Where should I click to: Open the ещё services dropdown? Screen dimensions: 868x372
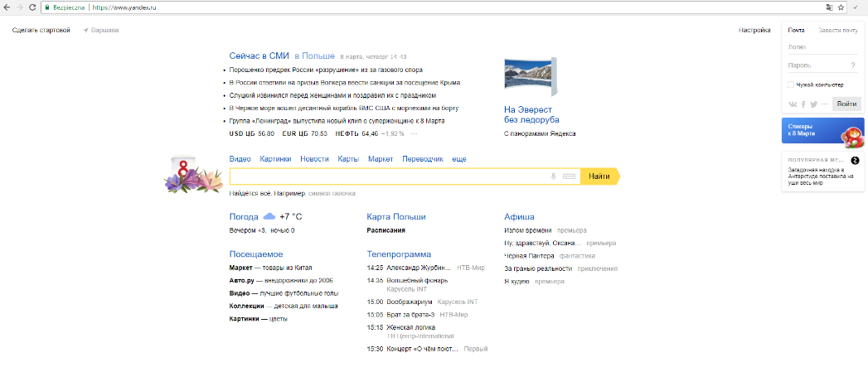[x=459, y=159]
